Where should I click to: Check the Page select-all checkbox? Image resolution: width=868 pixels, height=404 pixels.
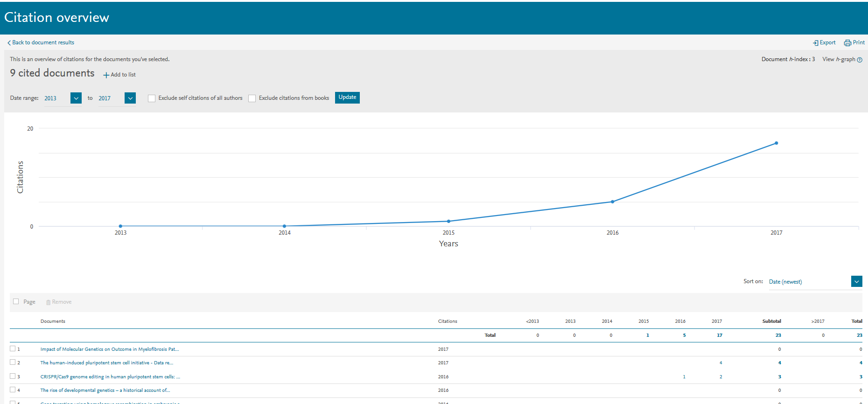point(16,301)
